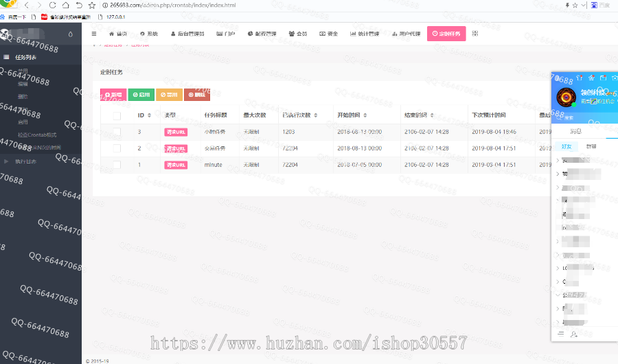Click the water drop icon in sidebar header
Viewport: 618px width, 364px height.
click(x=71, y=34)
